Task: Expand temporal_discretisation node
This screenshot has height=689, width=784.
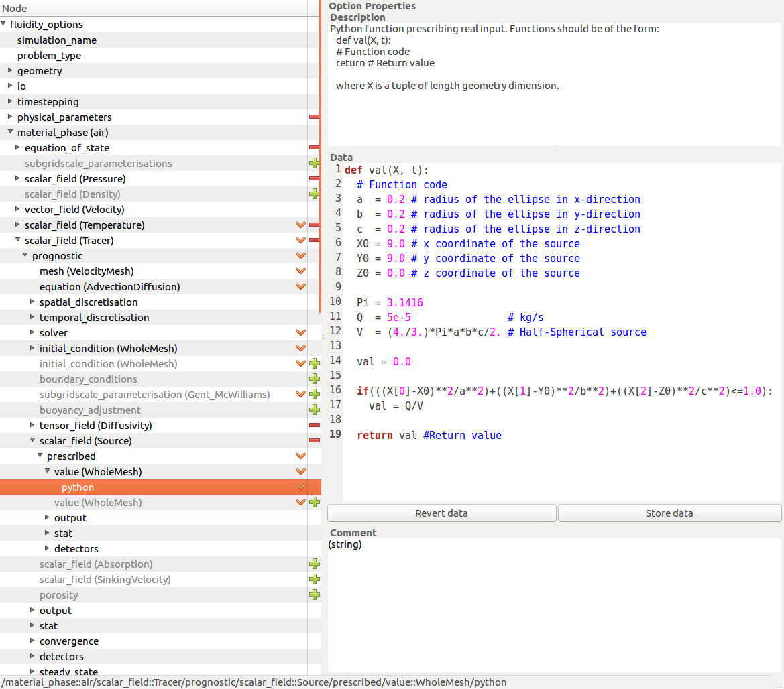Action: coord(32,317)
